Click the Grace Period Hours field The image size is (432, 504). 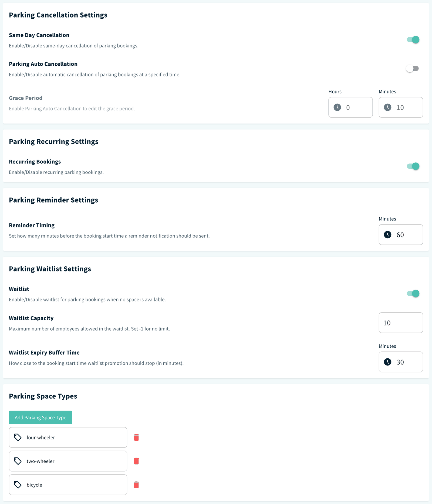(x=350, y=107)
